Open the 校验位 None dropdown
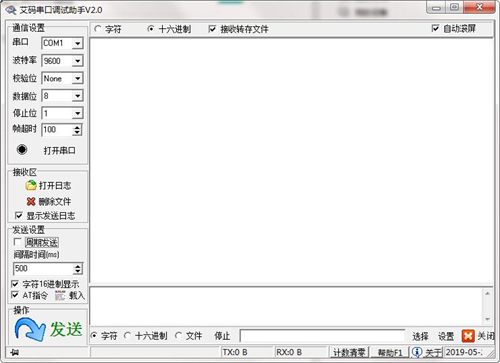Viewport: 500px width, 363px height. tap(77, 79)
